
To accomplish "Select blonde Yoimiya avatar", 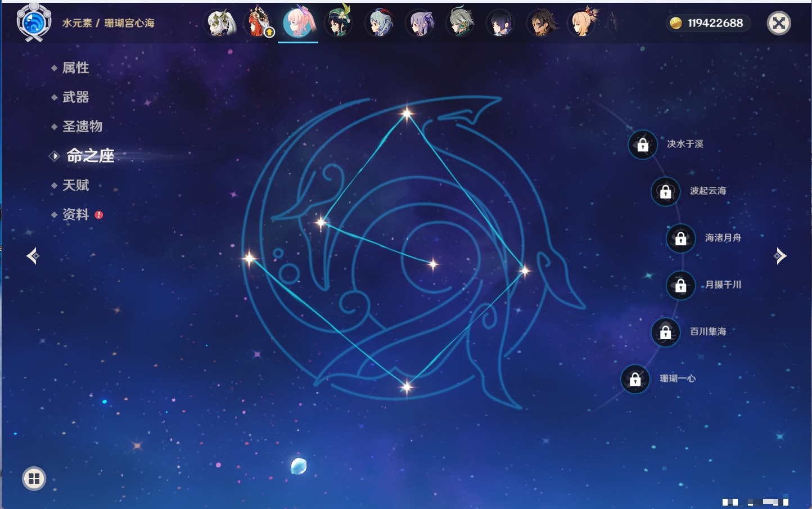I will pos(583,23).
